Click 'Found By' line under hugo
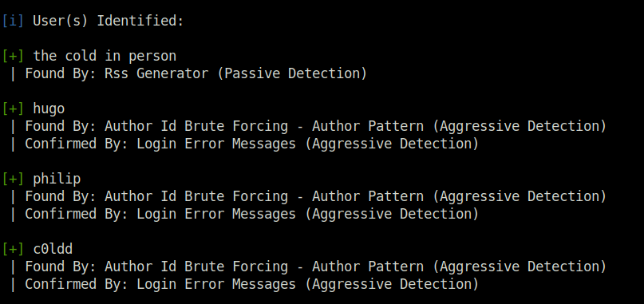Viewport: 644px width, 304px height. [x=308, y=127]
